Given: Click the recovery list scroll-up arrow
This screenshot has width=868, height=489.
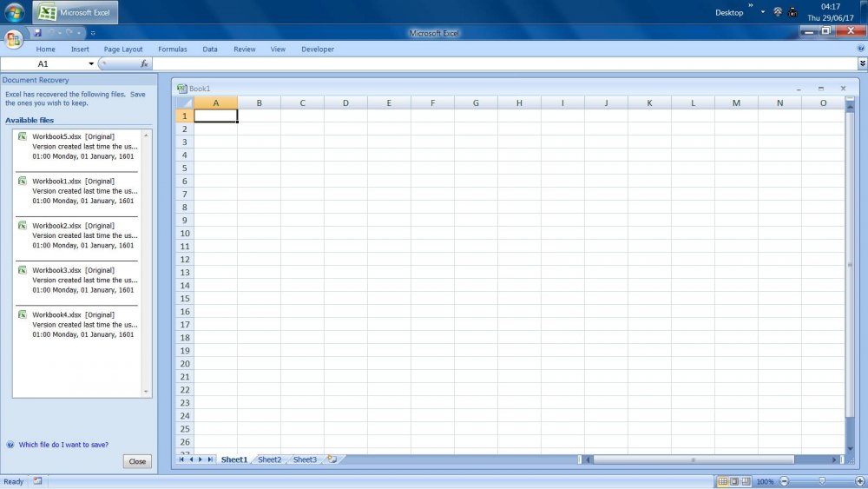Looking at the screenshot, I should tap(146, 135).
